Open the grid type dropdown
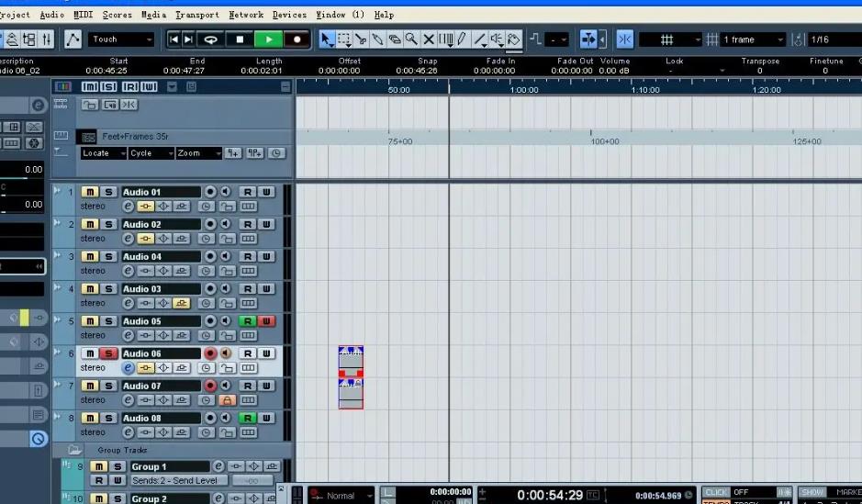 pyautogui.click(x=671, y=39)
